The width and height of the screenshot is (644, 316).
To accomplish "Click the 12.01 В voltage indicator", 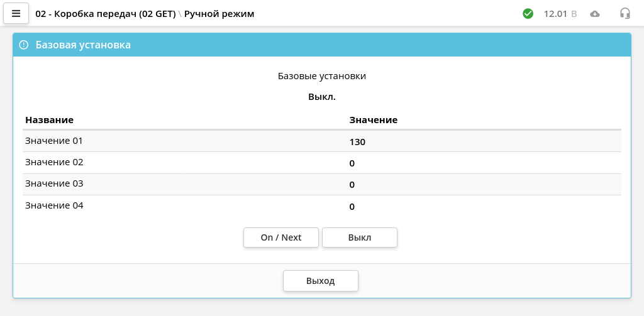I will click(x=560, y=14).
